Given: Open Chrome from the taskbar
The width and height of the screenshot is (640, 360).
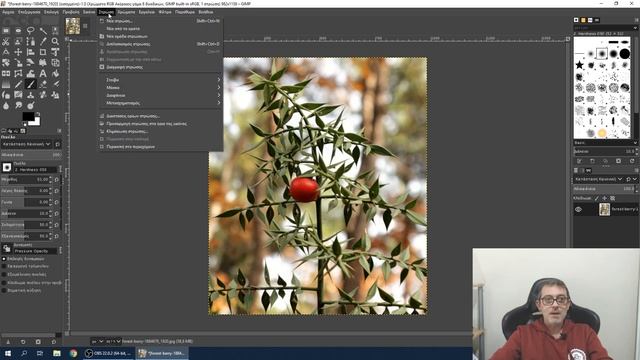Looking at the screenshot, I should tap(73, 353).
